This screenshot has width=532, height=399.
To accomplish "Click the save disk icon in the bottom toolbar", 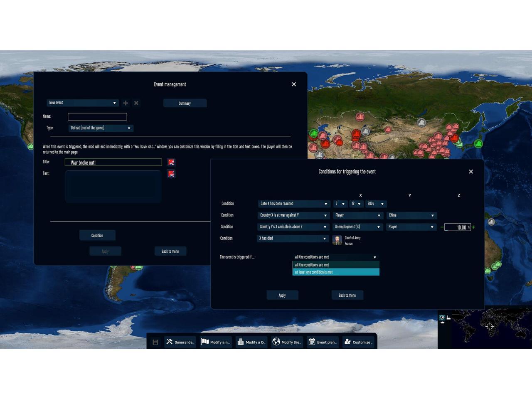I will (155, 342).
